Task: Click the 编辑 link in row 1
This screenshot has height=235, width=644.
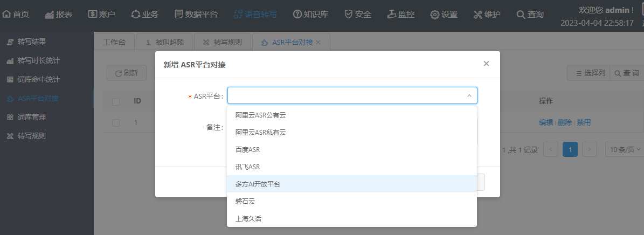Action: [x=546, y=123]
